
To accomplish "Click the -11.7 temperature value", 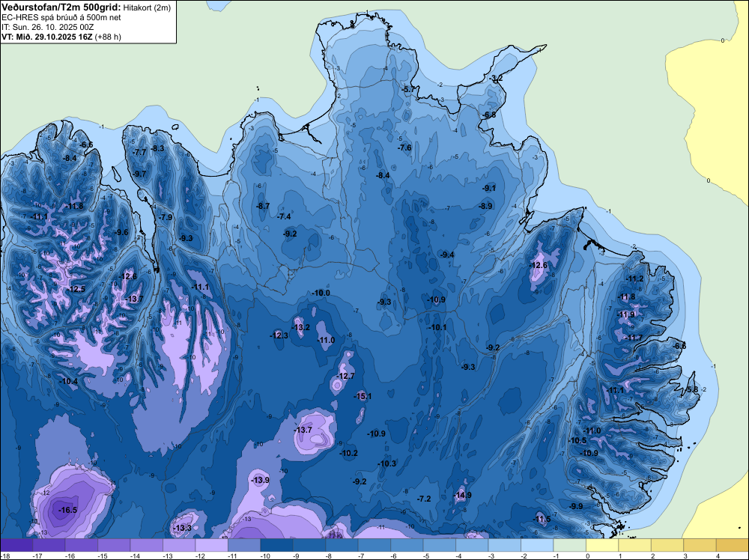I will (x=634, y=338).
